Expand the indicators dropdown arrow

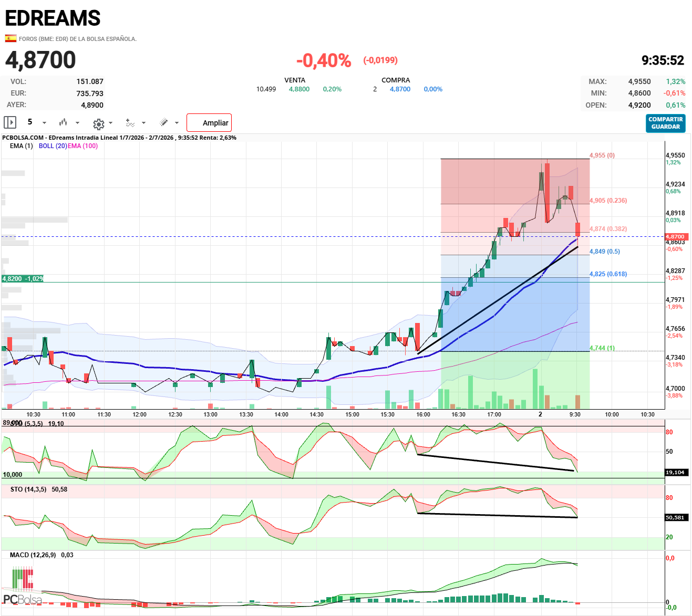[144, 123]
